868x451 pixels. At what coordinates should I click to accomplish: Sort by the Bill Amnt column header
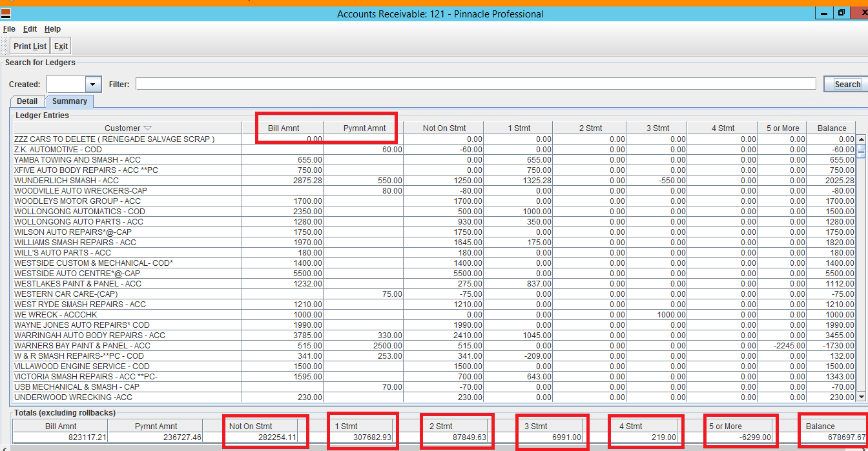coord(283,128)
